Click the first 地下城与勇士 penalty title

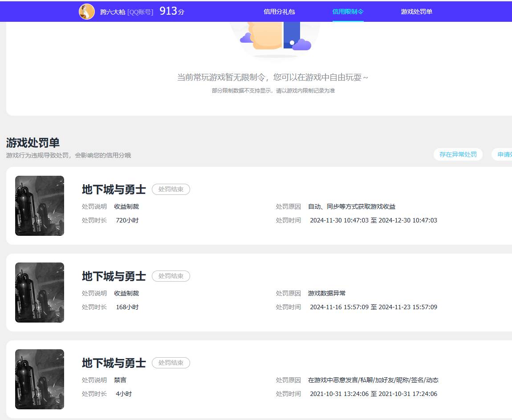(114, 189)
